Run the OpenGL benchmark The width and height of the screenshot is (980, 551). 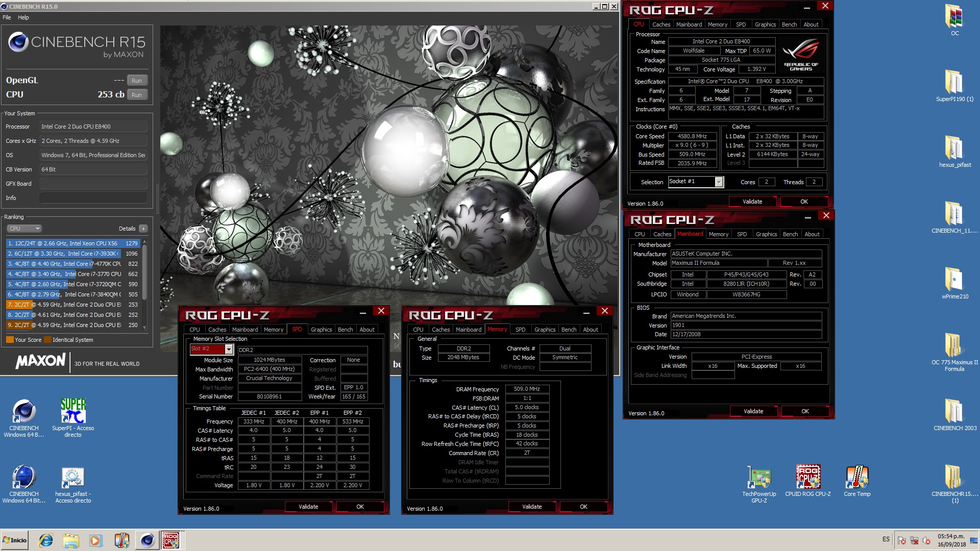(x=137, y=81)
